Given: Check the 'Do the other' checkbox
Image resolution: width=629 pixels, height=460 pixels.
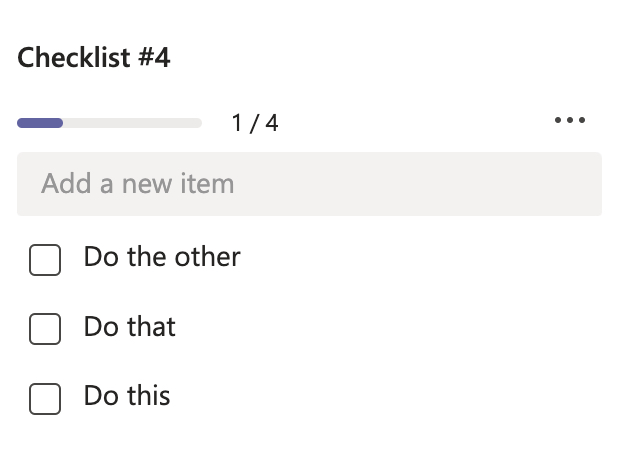Looking at the screenshot, I should [45, 259].
